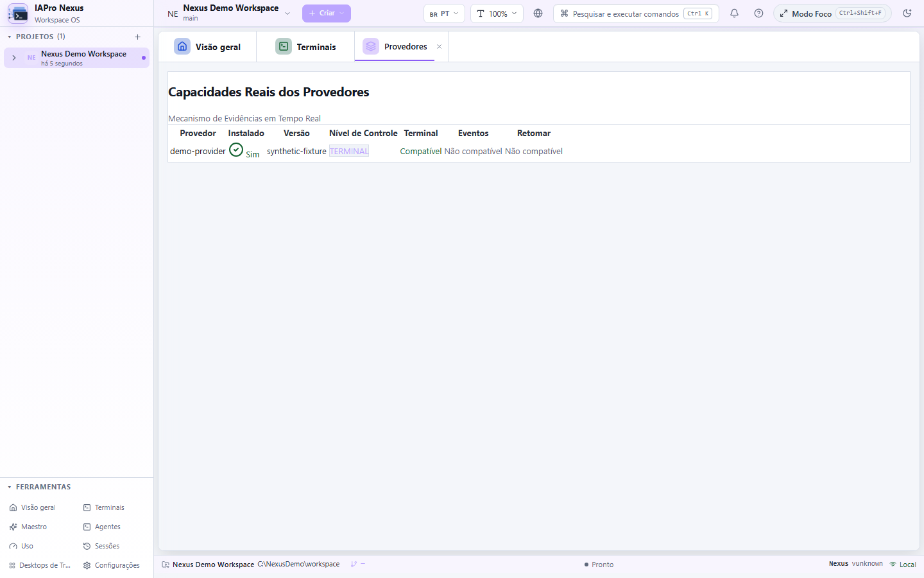Click the git branch icon in status bar
The height and width of the screenshot is (578, 924).
tap(354, 565)
